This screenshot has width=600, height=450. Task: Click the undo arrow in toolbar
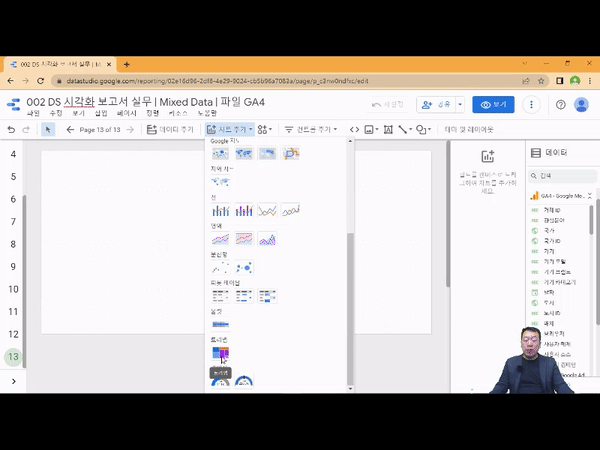tap(11, 129)
